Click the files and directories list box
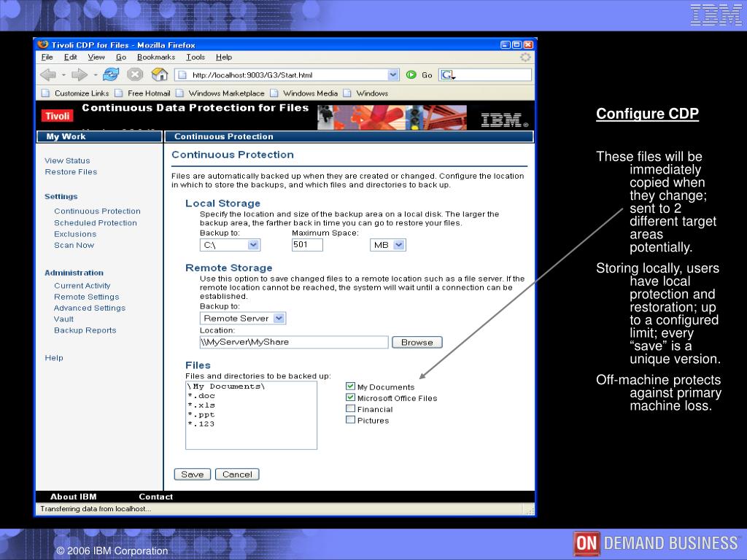This screenshot has height=560, width=747. coord(251,415)
